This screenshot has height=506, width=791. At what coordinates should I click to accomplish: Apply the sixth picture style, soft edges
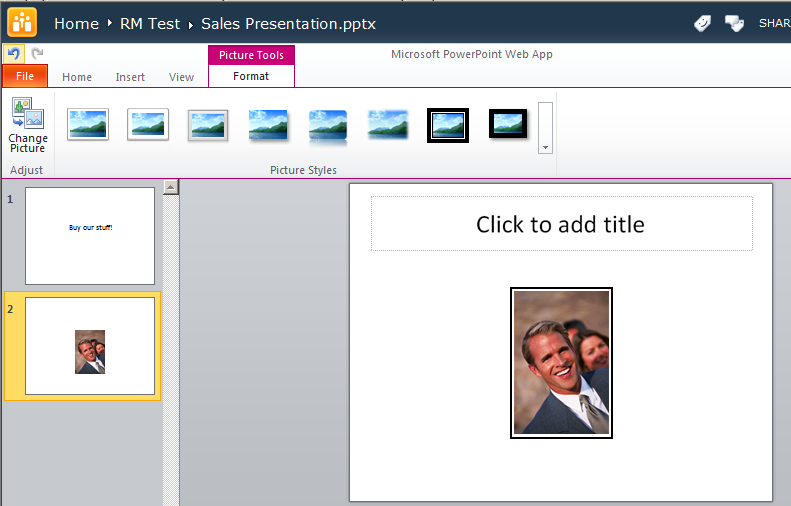coord(388,125)
